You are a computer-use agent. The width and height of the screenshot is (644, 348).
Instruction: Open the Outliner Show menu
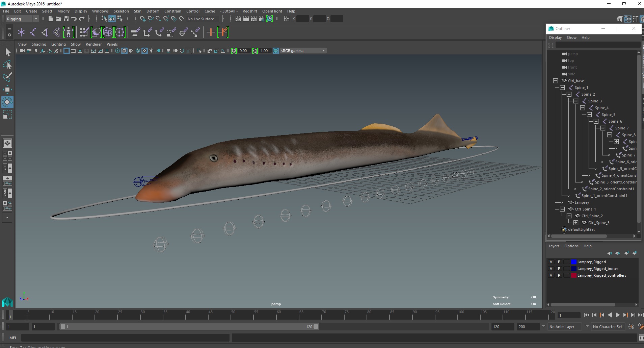pyautogui.click(x=571, y=38)
